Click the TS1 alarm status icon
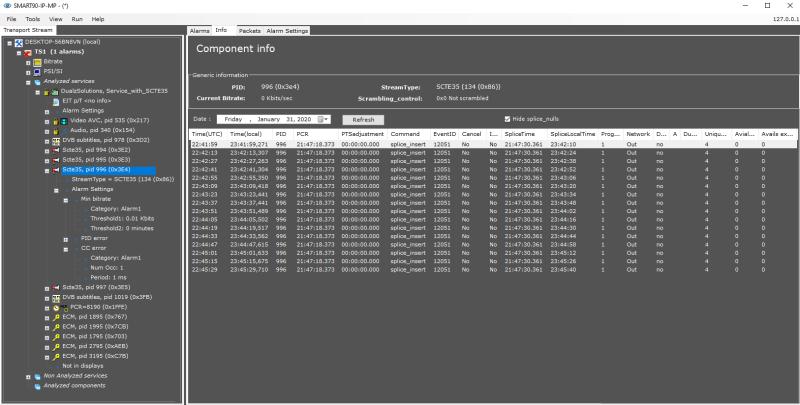This screenshot has width=800, height=405. point(28,52)
